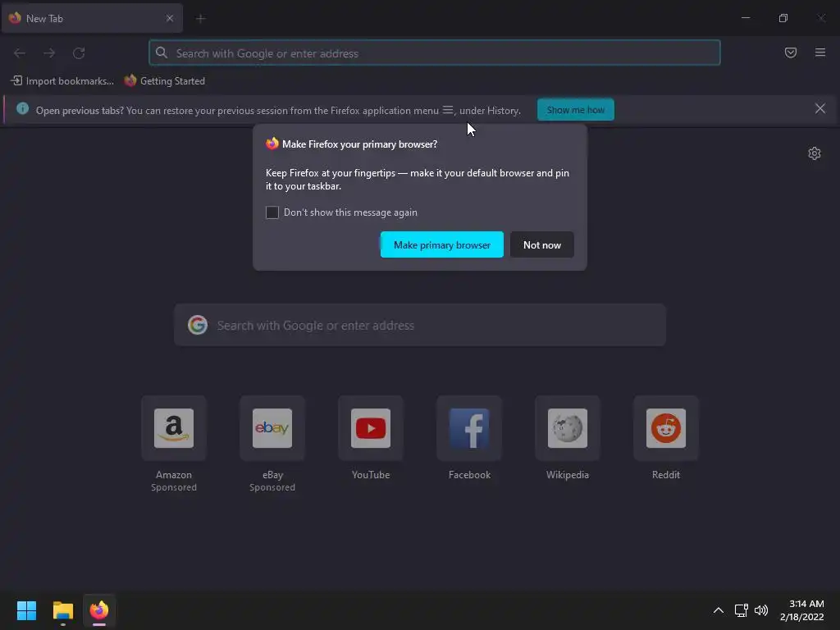Click the Firefox taskbar icon
840x630 pixels.
pyautogui.click(x=99, y=610)
